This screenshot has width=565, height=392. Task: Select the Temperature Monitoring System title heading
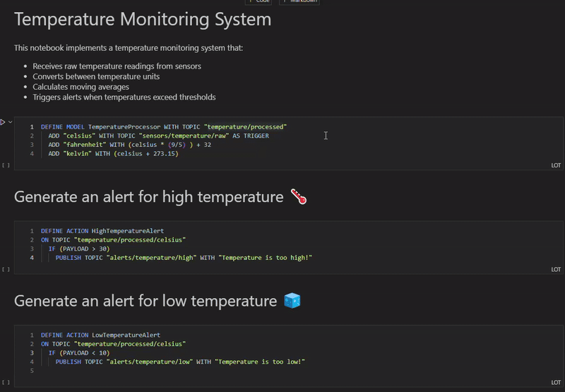click(x=142, y=20)
